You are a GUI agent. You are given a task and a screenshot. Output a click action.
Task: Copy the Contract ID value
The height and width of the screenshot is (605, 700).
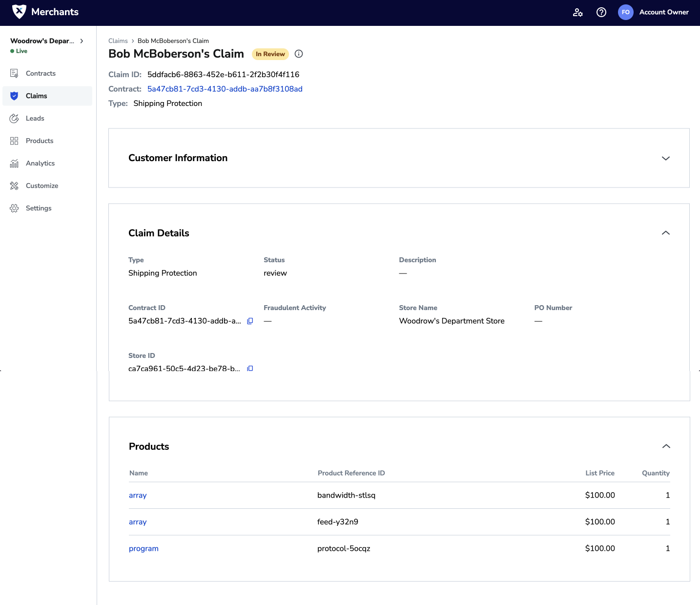[x=250, y=321]
